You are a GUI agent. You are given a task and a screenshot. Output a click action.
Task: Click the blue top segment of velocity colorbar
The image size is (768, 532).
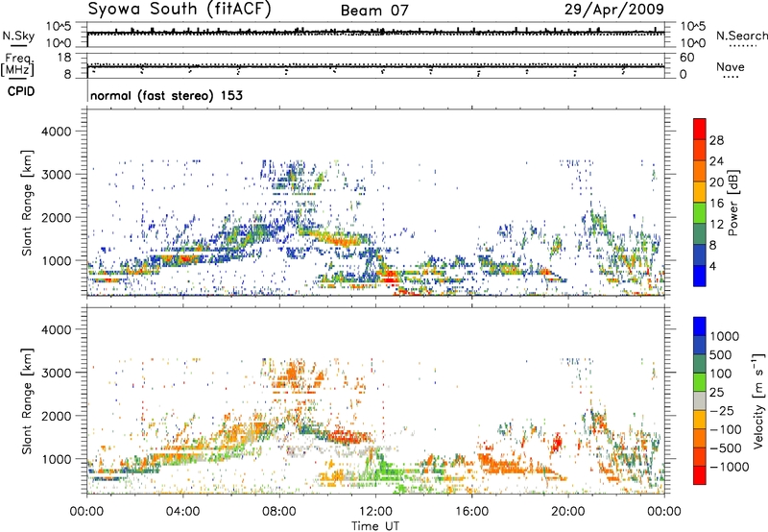tap(700, 326)
